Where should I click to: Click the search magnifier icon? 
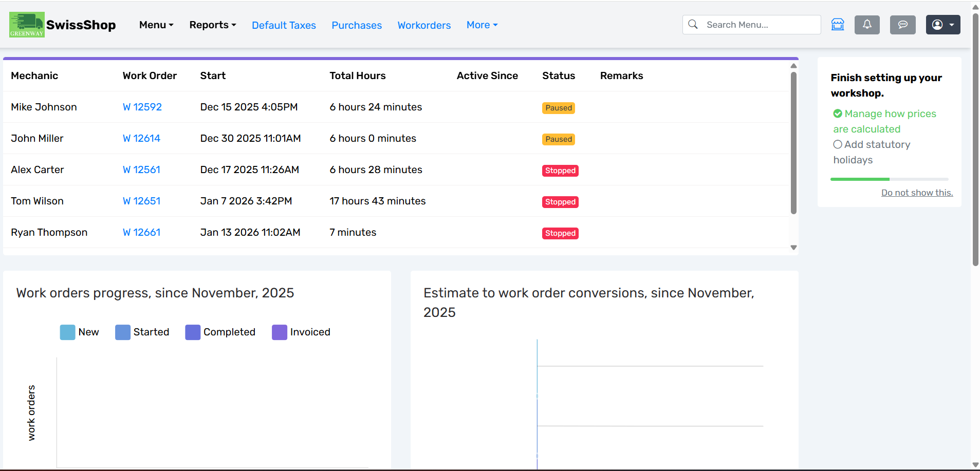point(693,24)
